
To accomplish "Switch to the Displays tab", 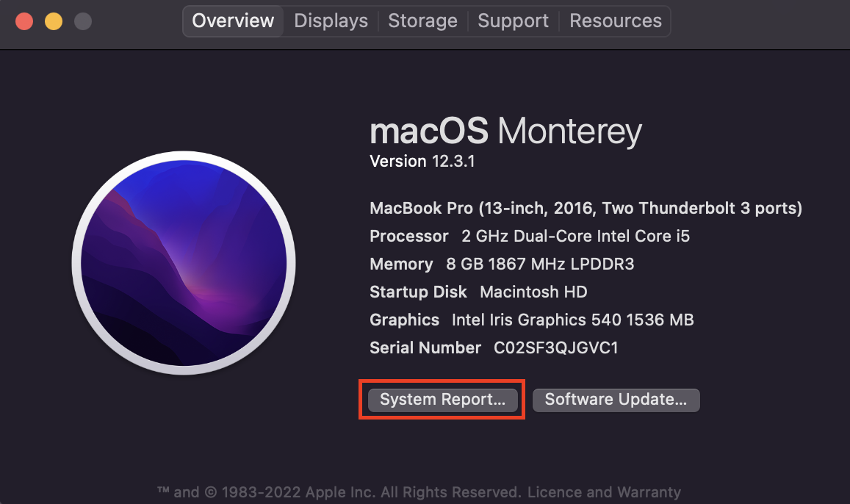I will [330, 21].
